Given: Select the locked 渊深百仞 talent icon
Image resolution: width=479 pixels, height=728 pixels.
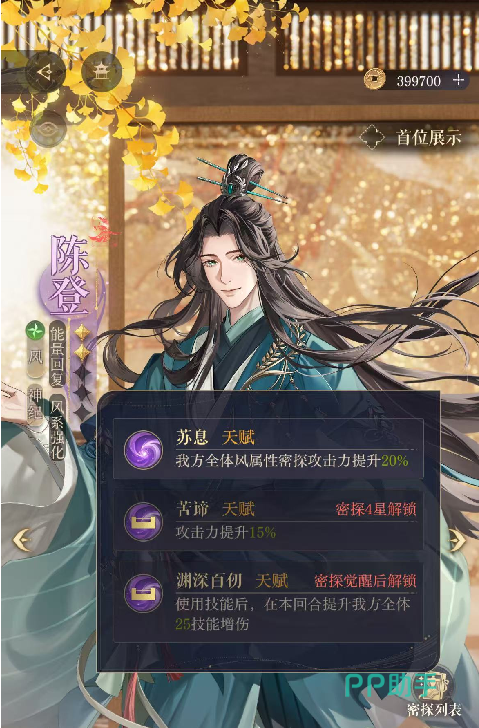Looking at the screenshot, I should 143,593.
